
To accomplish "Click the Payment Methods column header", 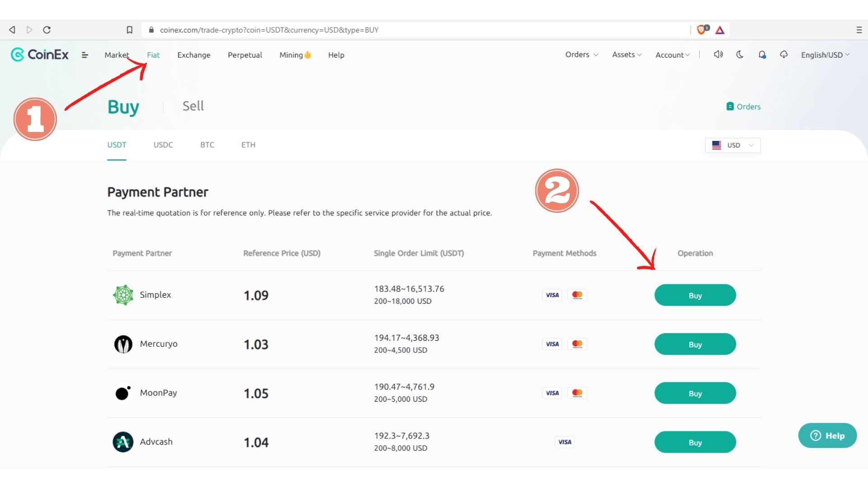I will tap(565, 253).
